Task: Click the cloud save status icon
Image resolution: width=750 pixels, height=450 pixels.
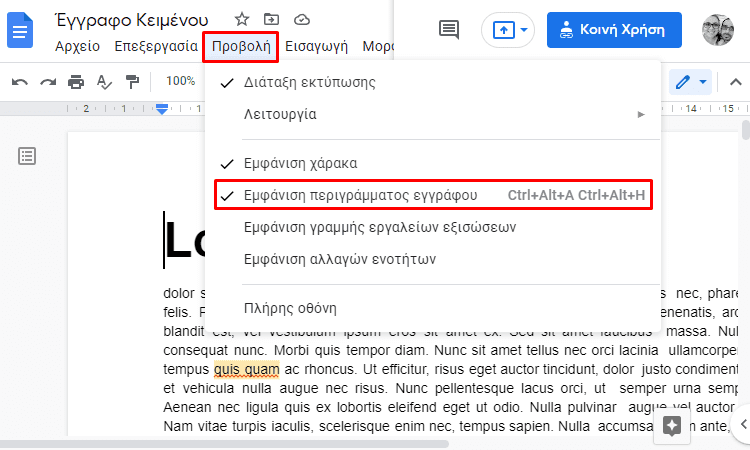Action: click(302, 20)
